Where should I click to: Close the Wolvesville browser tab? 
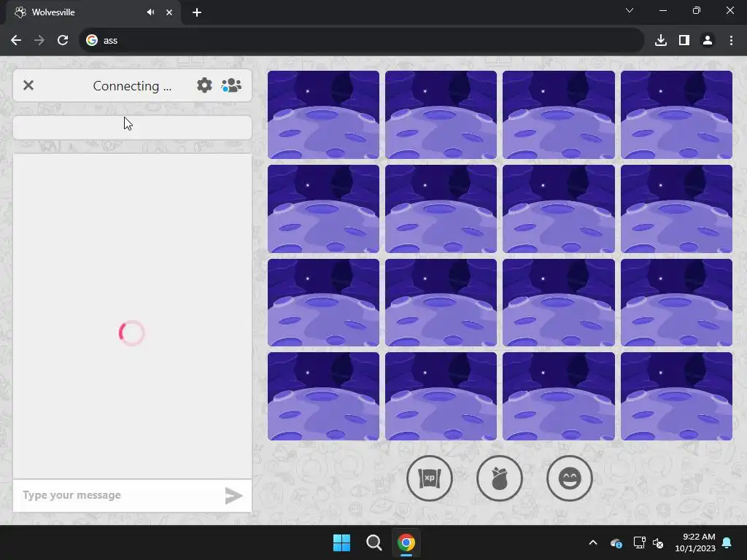[x=169, y=12]
